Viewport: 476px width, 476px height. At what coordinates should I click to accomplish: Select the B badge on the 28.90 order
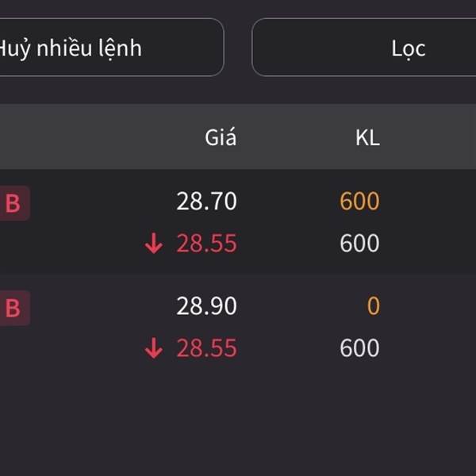13,308
